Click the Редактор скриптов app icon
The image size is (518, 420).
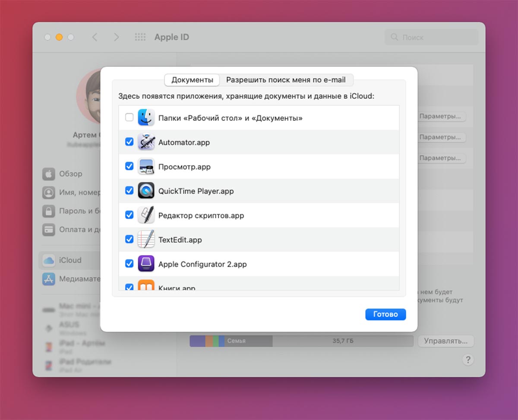pos(146,215)
